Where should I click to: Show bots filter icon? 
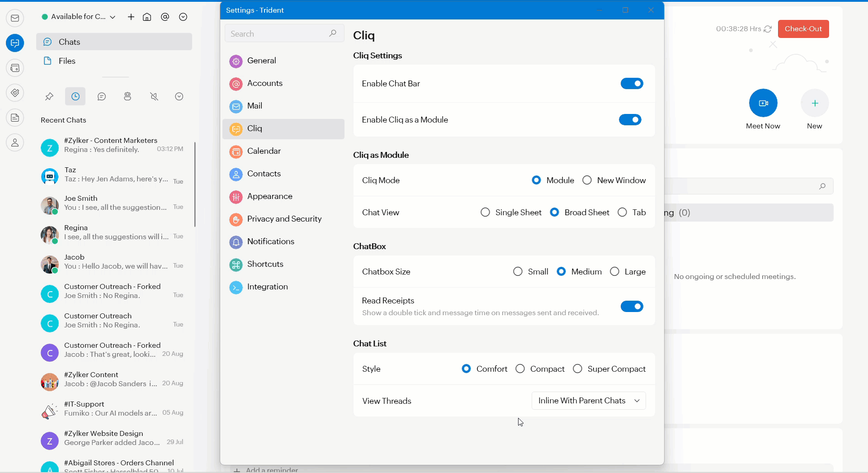coord(127,96)
